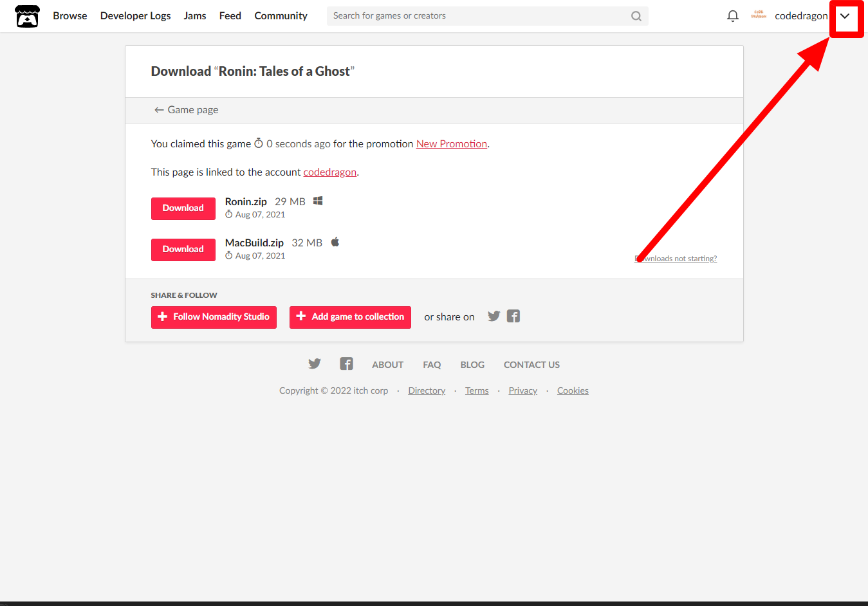Open CONTACT US link
This screenshot has height=606, width=868.
click(531, 365)
